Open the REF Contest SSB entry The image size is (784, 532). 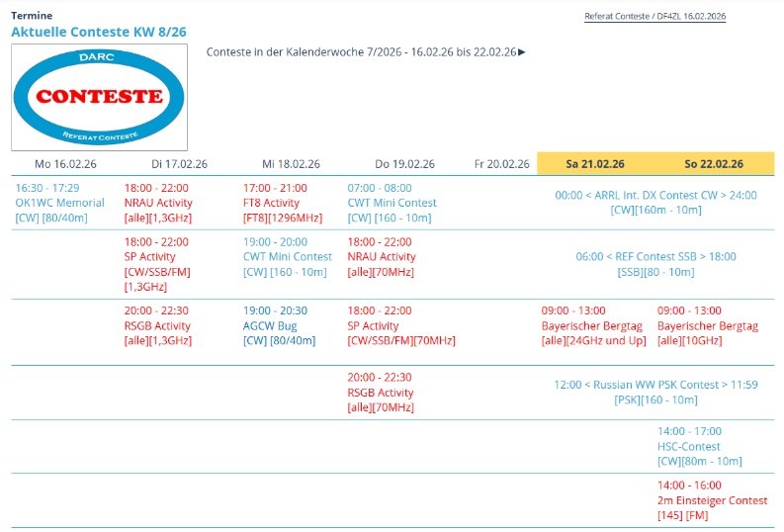pos(655,257)
